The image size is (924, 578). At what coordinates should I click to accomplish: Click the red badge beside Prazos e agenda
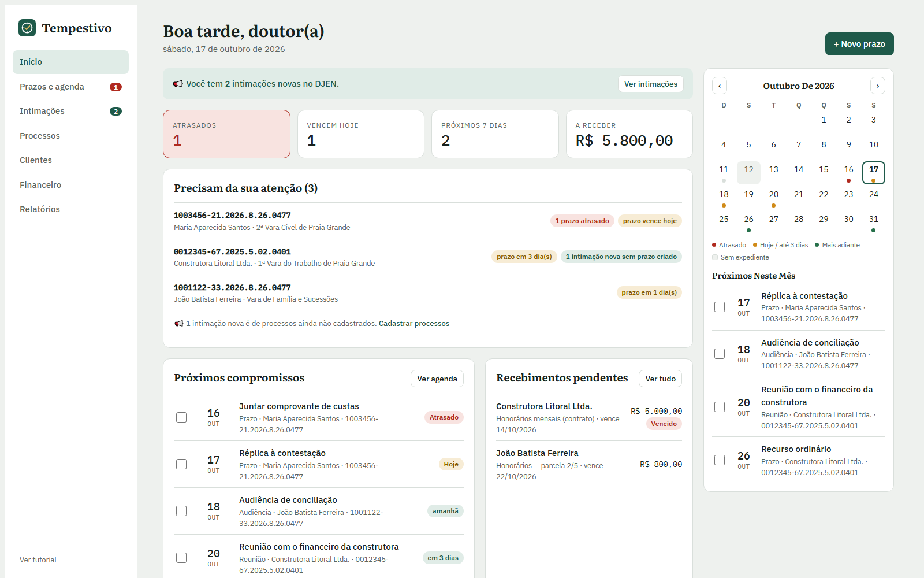point(115,87)
